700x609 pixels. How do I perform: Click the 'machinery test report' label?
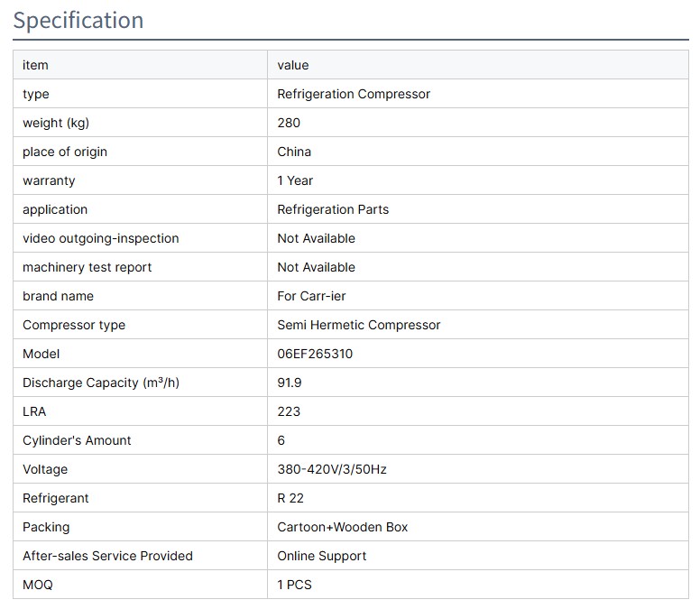point(87,267)
